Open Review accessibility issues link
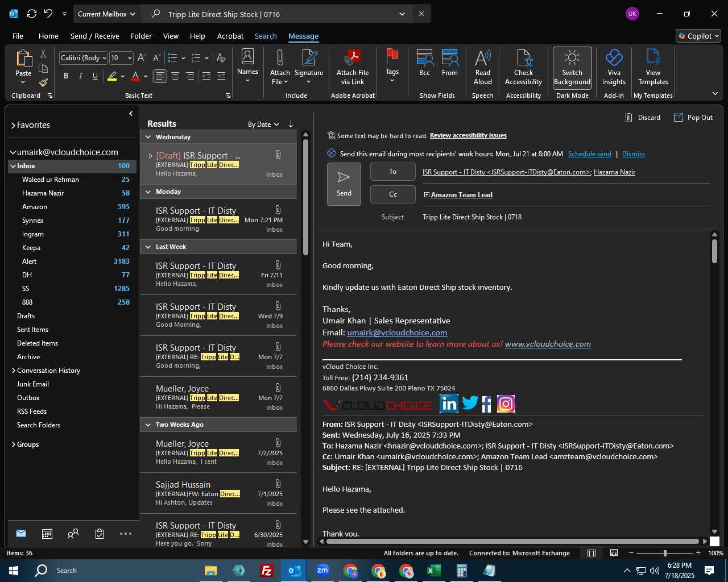The width and height of the screenshot is (728, 582). coord(468,135)
